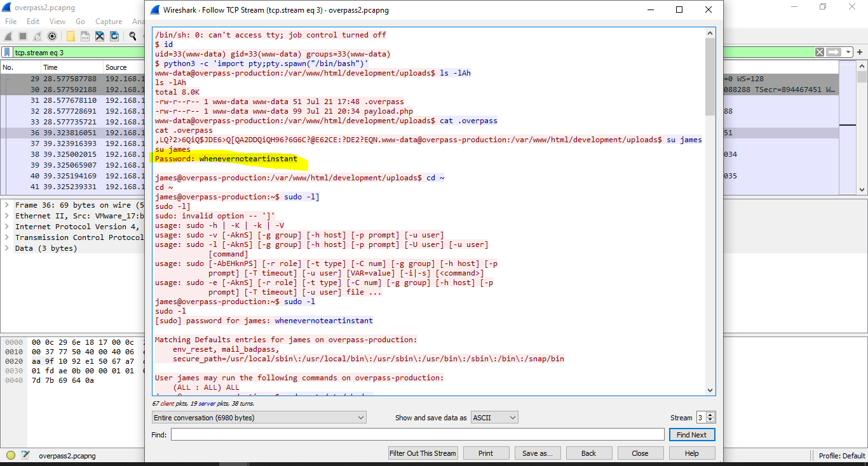Image resolution: width=868 pixels, height=466 pixels.
Task: Apply the display filter arrow icon
Action: pyautogui.click(x=834, y=52)
